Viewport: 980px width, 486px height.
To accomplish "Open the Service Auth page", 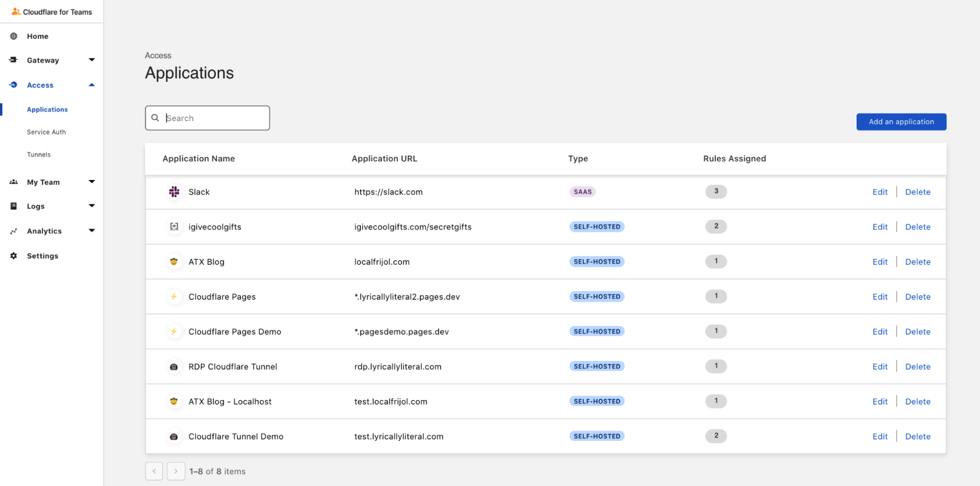I will point(46,132).
